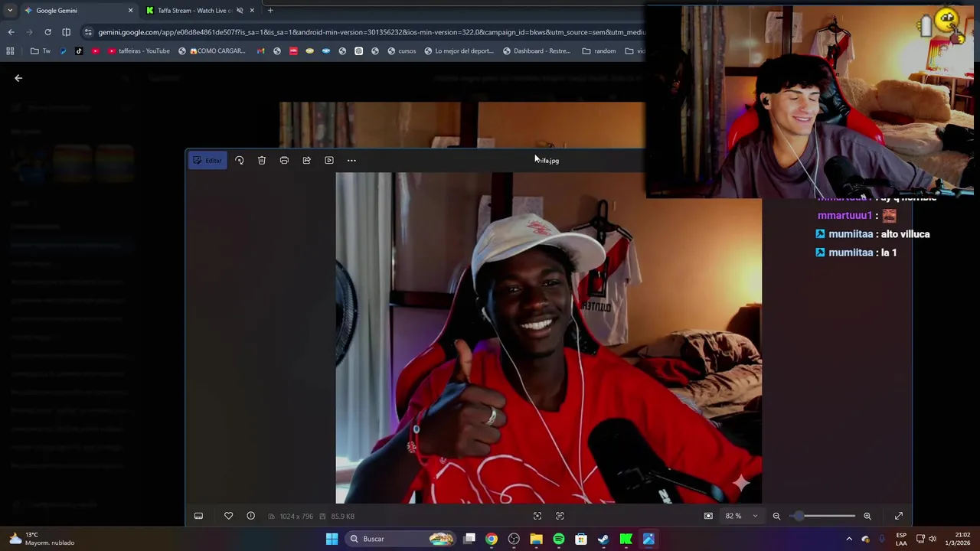Zoom out with the minus magnifier

click(776, 516)
